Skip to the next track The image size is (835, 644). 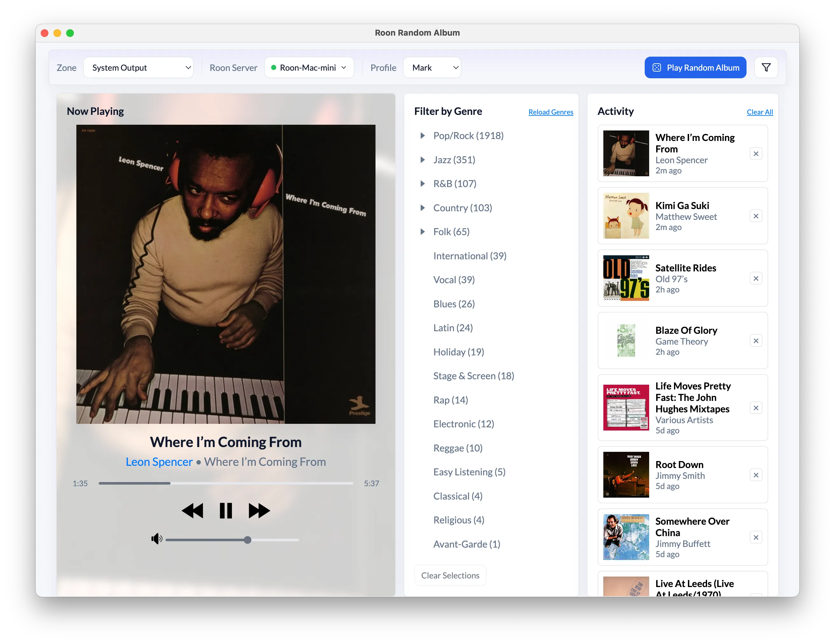259,511
